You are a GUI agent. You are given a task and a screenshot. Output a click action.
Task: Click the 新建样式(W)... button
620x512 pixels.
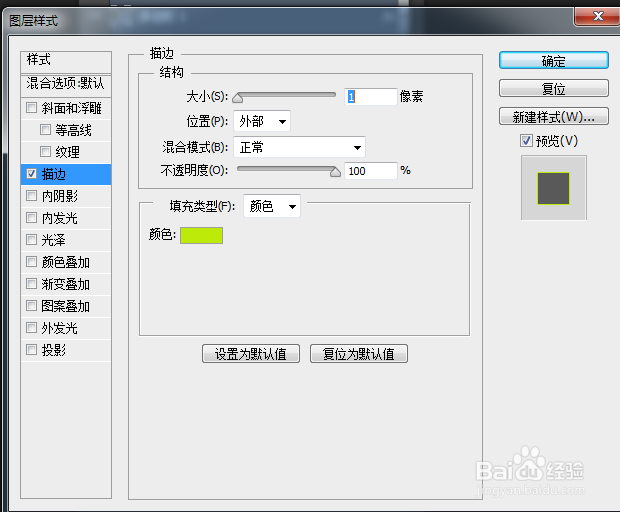pyautogui.click(x=554, y=116)
